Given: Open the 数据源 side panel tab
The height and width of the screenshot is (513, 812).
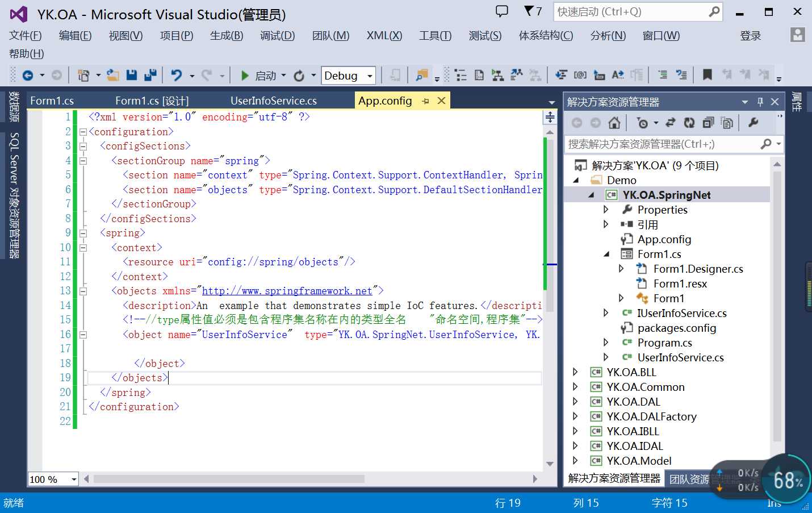Looking at the screenshot, I should click(14, 107).
